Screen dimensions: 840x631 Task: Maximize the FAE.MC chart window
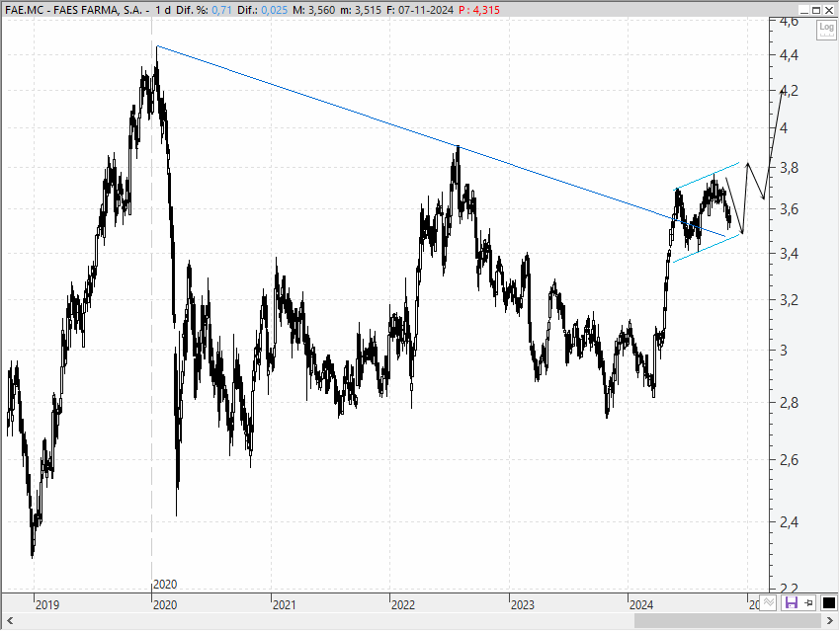click(x=816, y=10)
